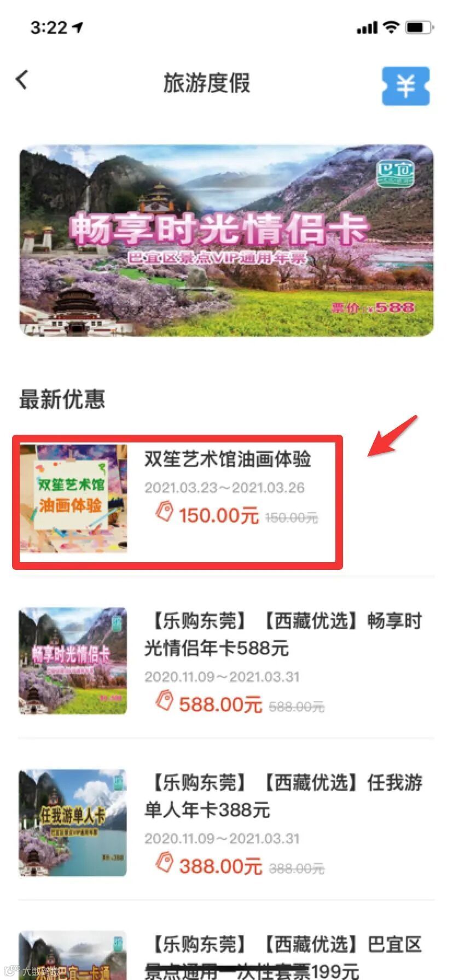The width and height of the screenshot is (453, 980).
Task: Tap price tag icon beside 150.00元
Action: (x=164, y=512)
